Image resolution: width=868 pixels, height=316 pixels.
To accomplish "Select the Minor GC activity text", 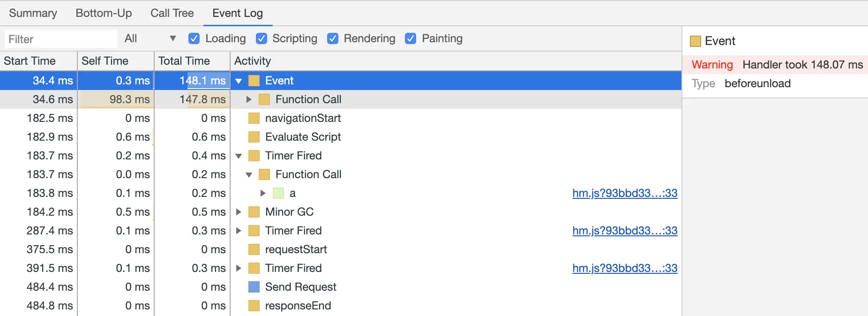I will click(x=289, y=212).
